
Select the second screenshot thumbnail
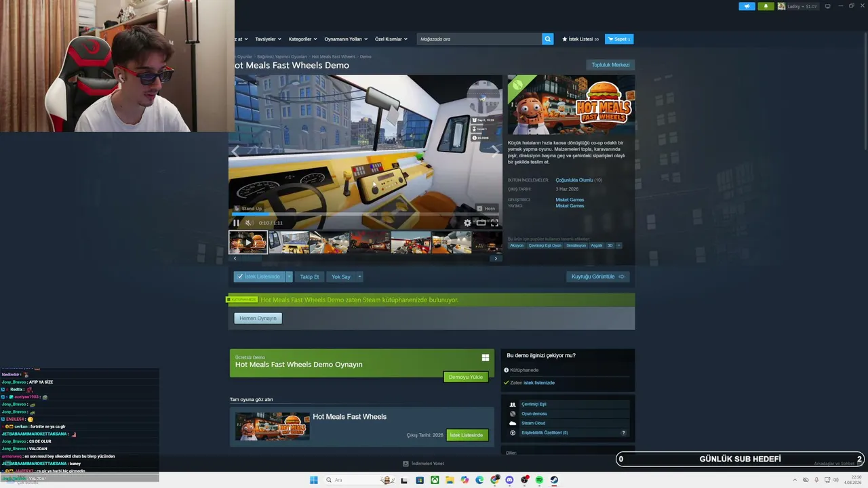tap(289, 242)
